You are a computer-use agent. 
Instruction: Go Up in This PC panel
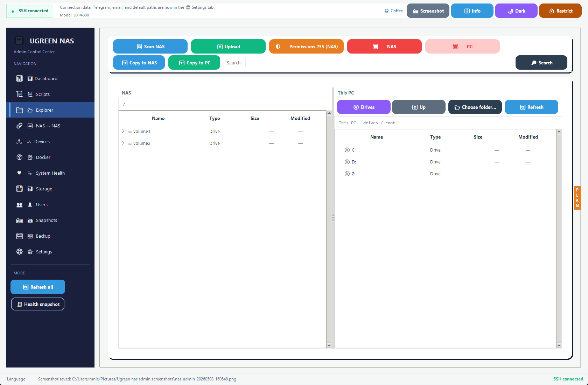click(x=419, y=107)
